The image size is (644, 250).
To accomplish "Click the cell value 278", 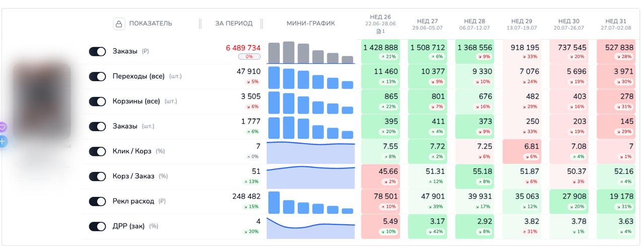I will click(627, 97).
